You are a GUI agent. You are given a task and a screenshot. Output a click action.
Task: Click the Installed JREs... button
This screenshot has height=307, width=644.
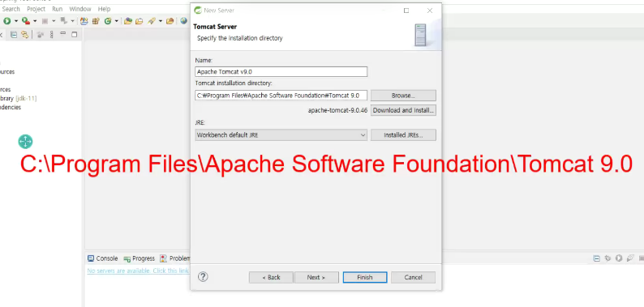[x=403, y=135]
